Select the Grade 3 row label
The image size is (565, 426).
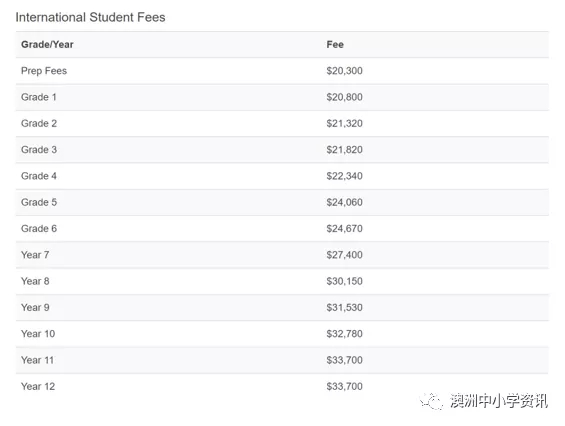(x=39, y=150)
